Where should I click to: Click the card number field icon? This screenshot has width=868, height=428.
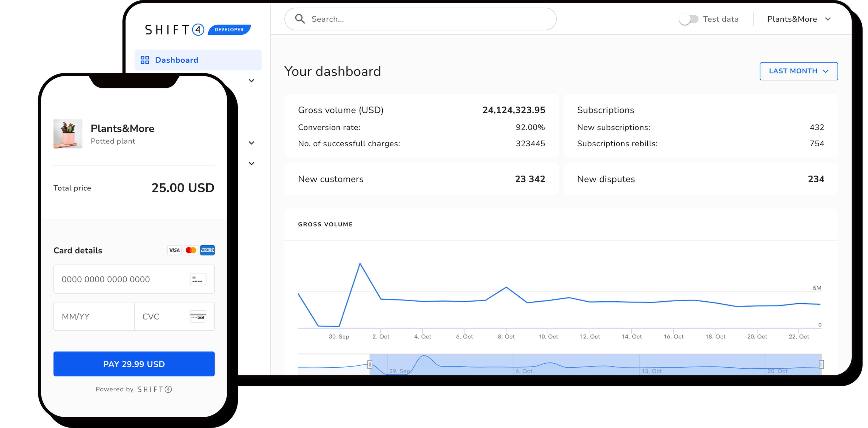click(x=198, y=279)
